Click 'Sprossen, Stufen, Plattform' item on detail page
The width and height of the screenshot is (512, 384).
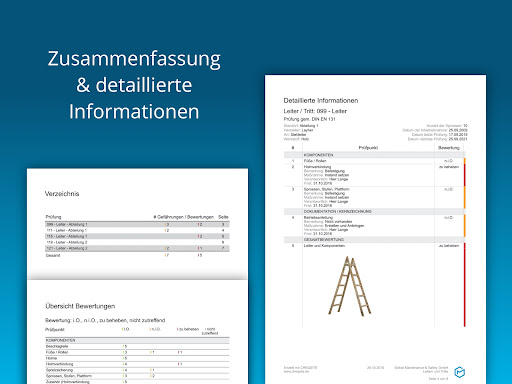tap(326, 189)
